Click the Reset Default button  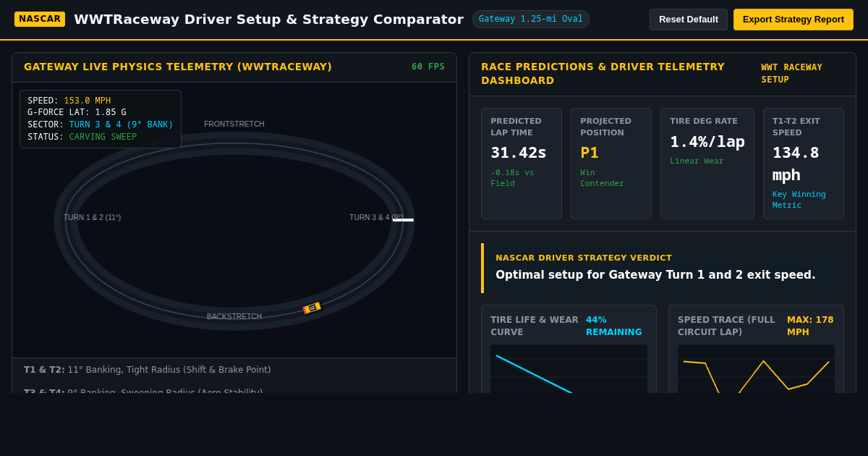(688, 20)
